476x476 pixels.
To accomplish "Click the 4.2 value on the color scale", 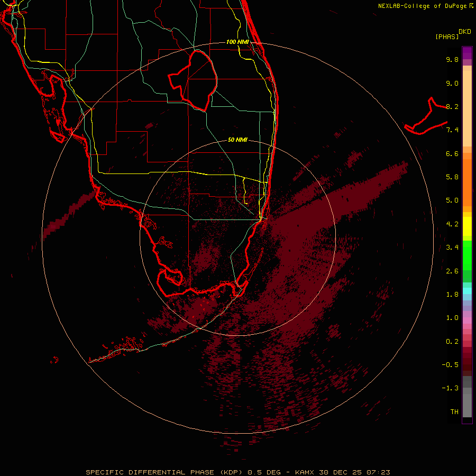I will 452,224.
